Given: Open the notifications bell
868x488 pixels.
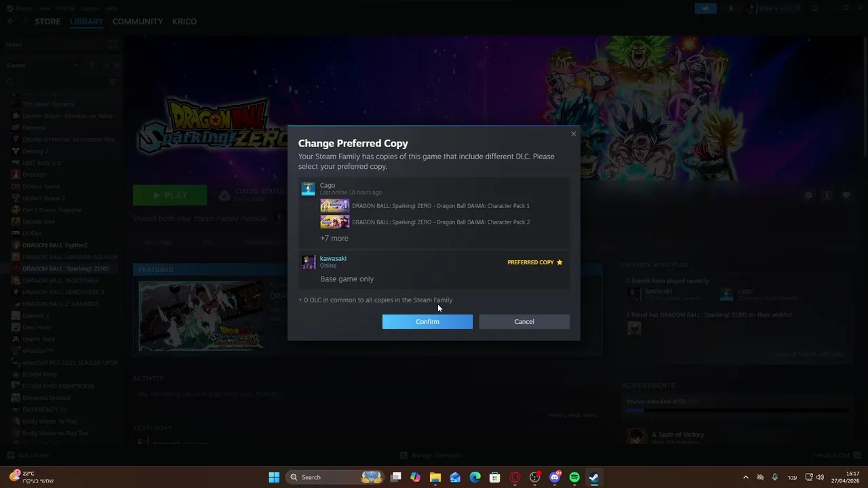Looking at the screenshot, I should (731, 8).
